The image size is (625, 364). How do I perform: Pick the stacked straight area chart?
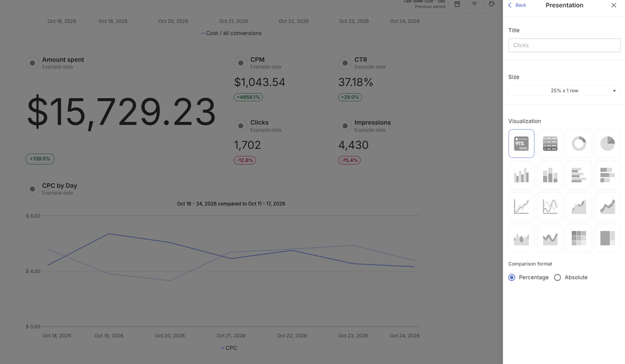607,206
